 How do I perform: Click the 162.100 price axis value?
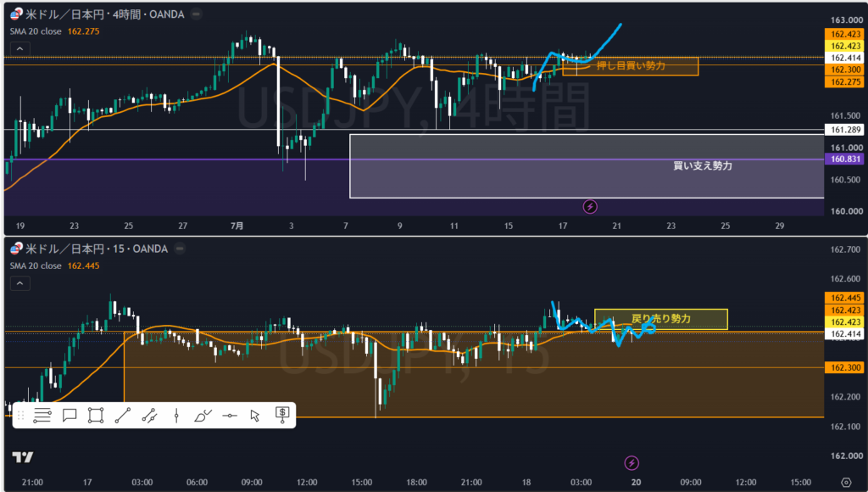pyautogui.click(x=845, y=427)
